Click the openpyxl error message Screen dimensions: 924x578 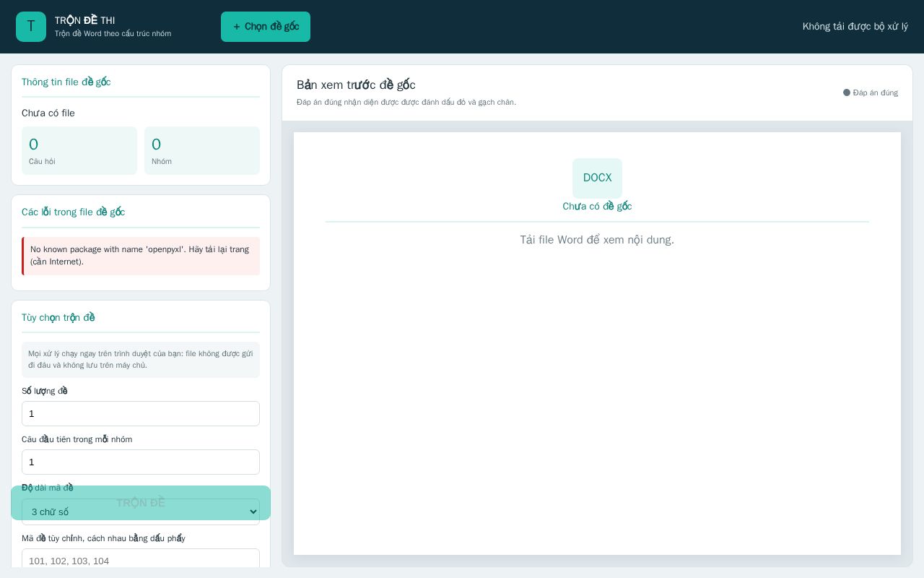coord(141,256)
